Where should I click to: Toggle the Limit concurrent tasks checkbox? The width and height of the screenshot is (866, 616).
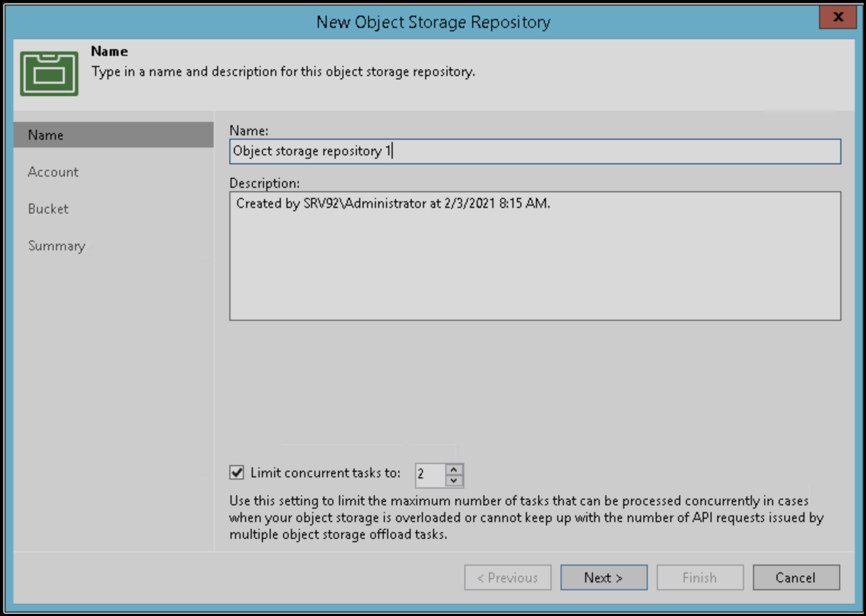click(x=237, y=473)
